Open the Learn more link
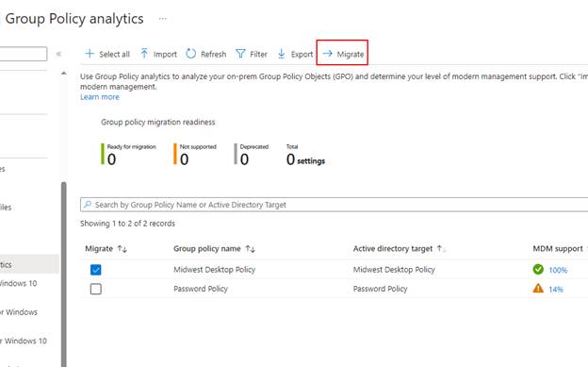588x367 pixels. 100,97
